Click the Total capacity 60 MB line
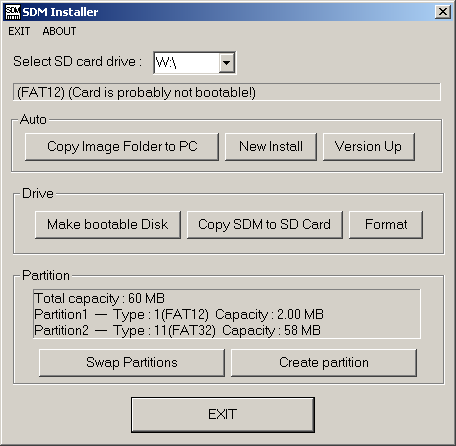 pyautogui.click(x=99, y=298)
